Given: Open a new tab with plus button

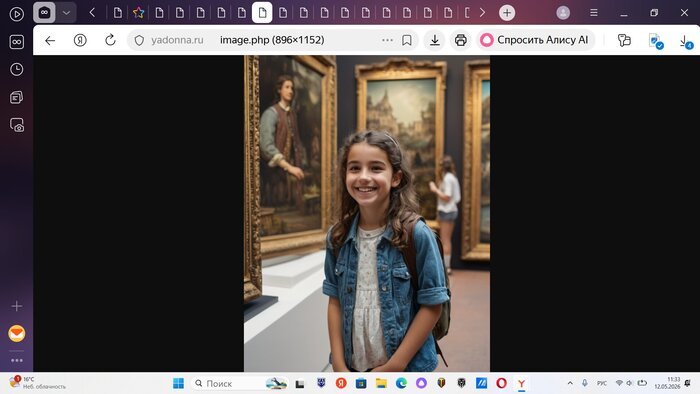Looking at the screenshot, I should tap(507, 12).
